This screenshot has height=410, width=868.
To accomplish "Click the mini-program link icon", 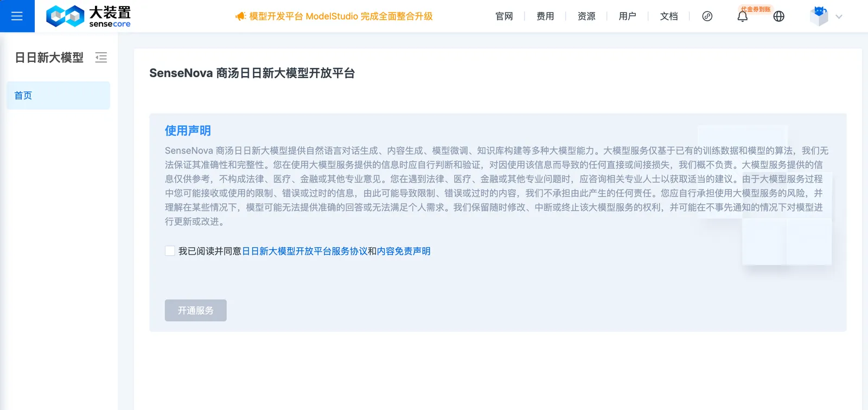I will [x=707, y=16].
